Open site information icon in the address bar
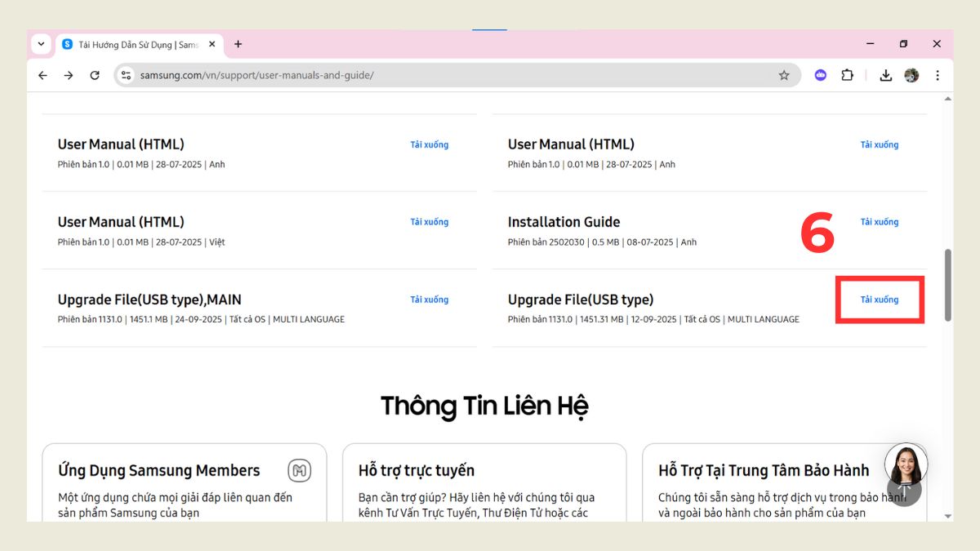The height and width of the screenshot is (551, 980). (126, 75)
